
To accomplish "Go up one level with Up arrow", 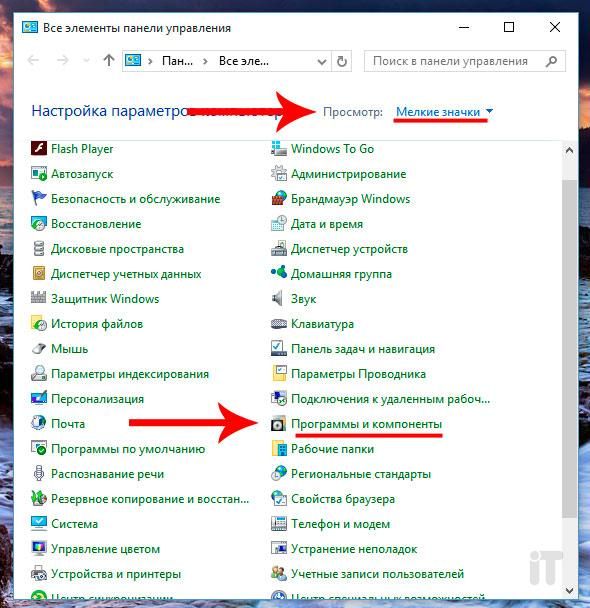I will tap(109, 60).
